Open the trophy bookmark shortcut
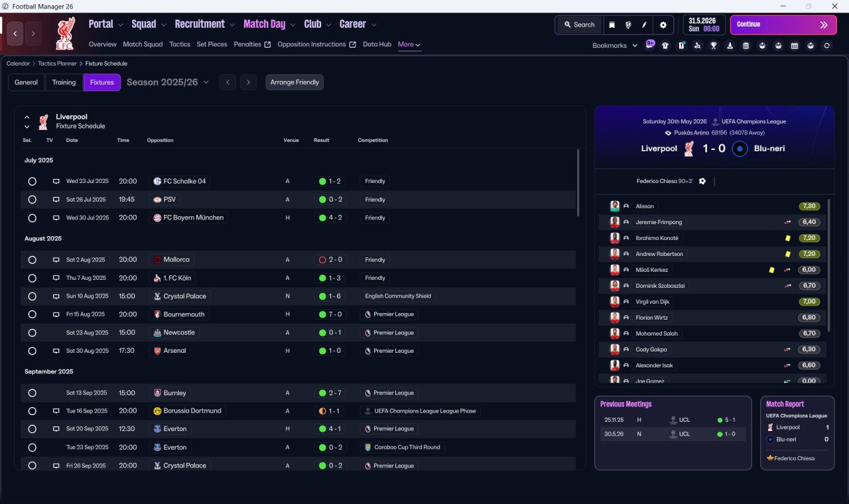Screen dimensions: 849x504 tap(714, 46)
